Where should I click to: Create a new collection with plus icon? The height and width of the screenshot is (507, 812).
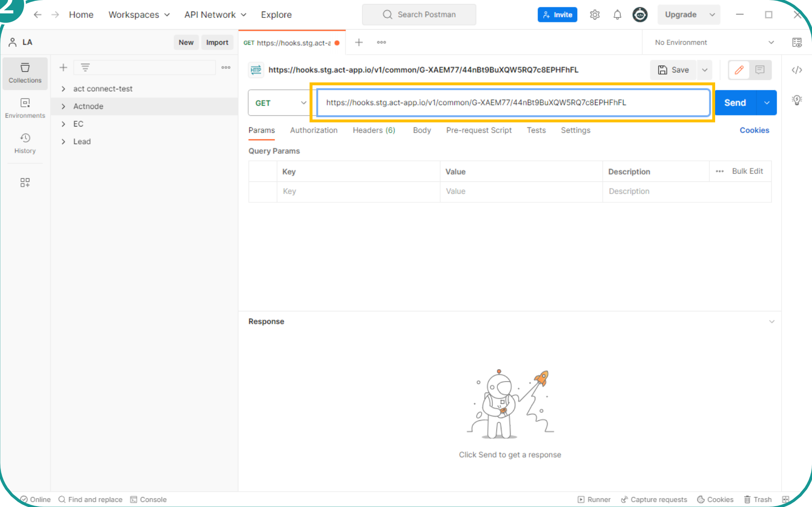click(63, 67)
